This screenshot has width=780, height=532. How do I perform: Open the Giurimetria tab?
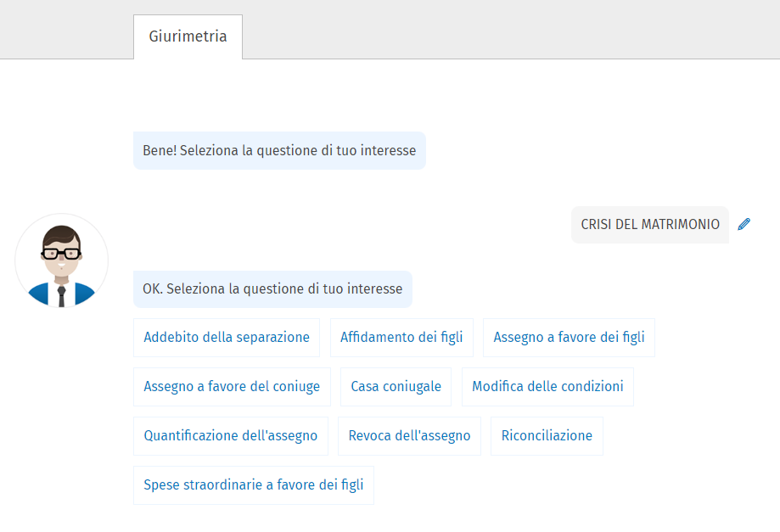[x=188, y=37]
